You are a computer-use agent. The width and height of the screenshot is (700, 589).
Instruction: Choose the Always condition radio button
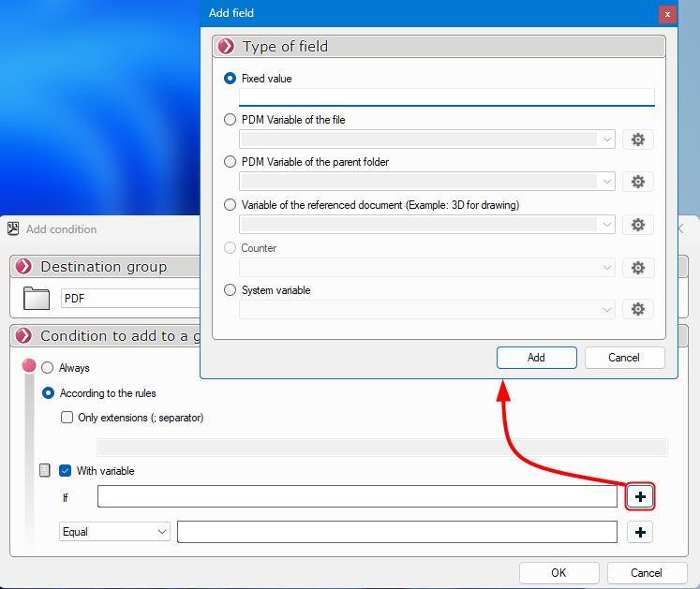pos(47,368)
